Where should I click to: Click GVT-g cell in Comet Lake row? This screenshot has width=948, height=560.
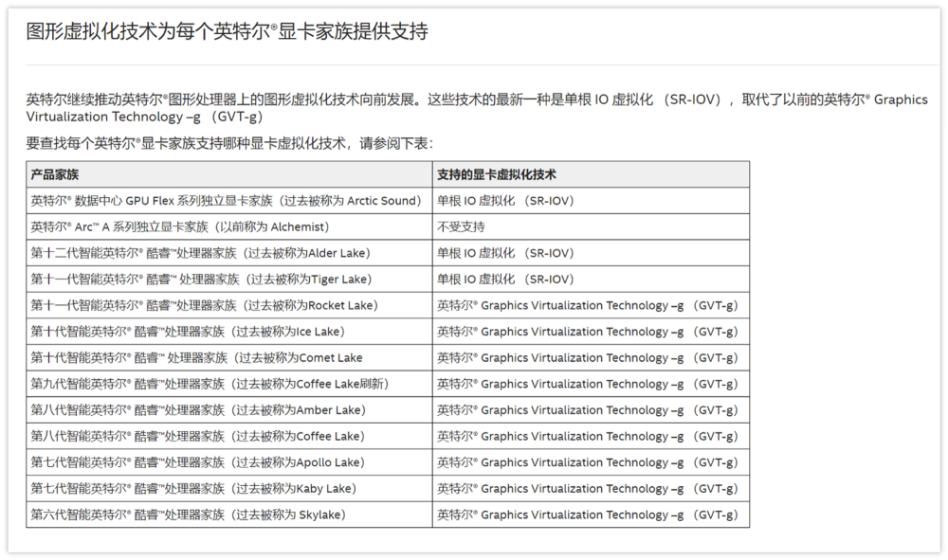[x=591, y=357]
